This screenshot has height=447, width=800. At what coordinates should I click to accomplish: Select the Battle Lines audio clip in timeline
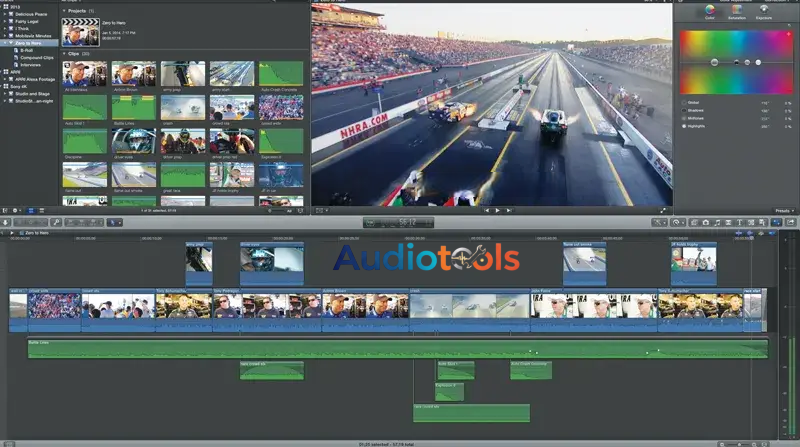pos(398,349)
